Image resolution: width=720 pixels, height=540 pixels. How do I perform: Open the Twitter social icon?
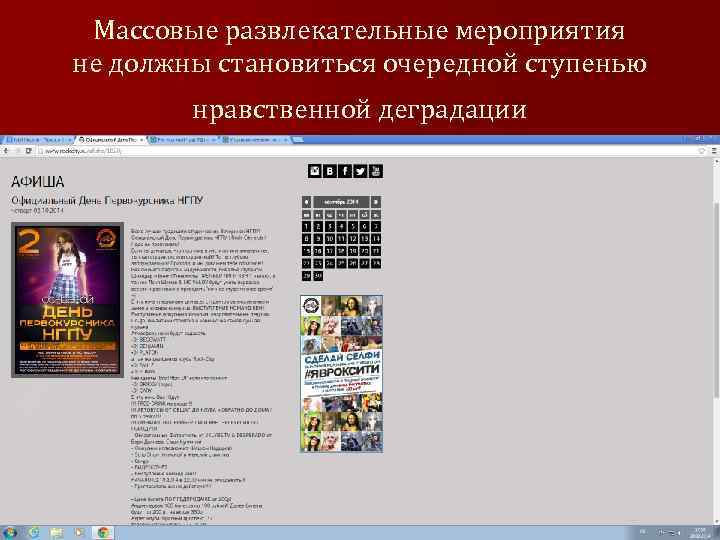click(x=360, y=171)
